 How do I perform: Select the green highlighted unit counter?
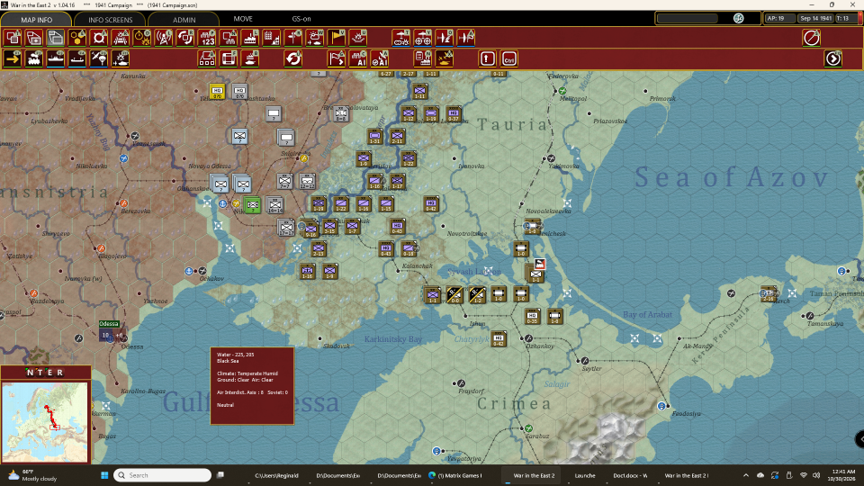pos(252,205)
